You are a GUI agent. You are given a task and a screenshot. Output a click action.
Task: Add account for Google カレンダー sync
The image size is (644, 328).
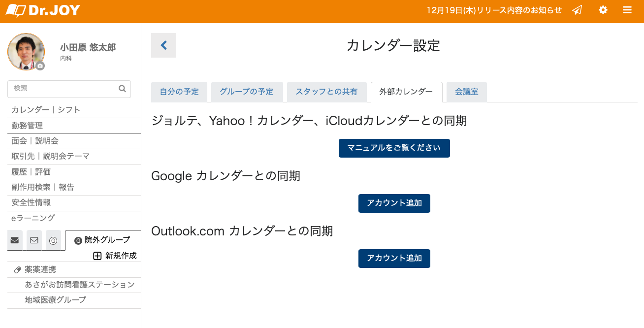394,203
